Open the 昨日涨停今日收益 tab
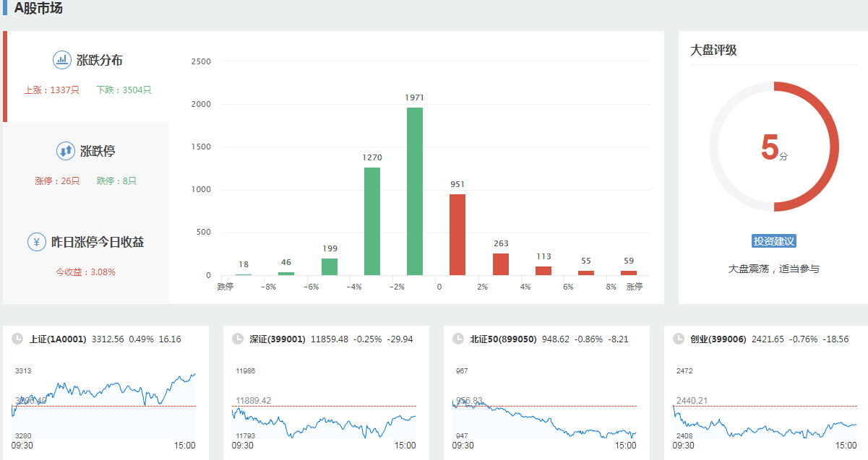 (x=98, y=243)
